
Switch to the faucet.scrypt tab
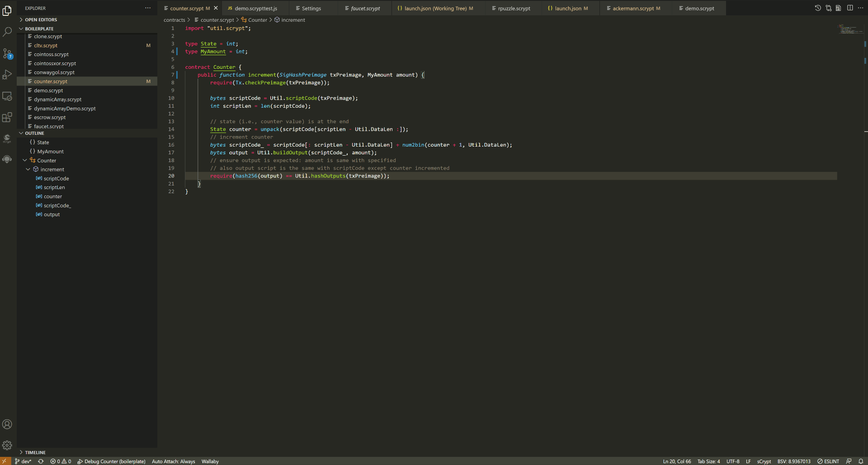pyautogui.click(x=365, y=8)
